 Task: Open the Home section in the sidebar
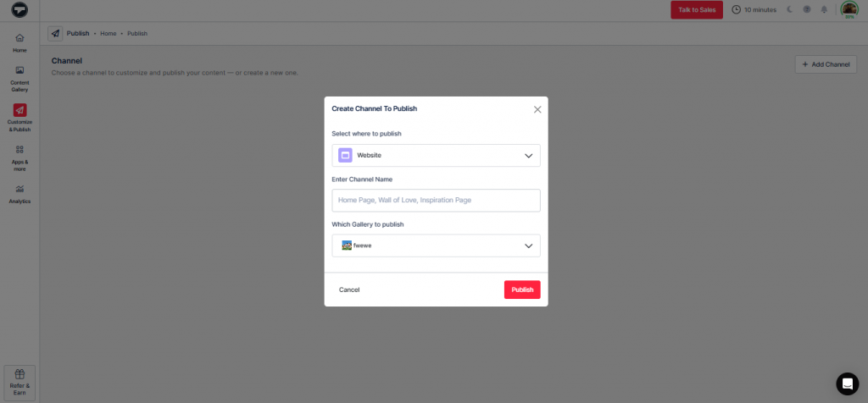pos(19,42)
